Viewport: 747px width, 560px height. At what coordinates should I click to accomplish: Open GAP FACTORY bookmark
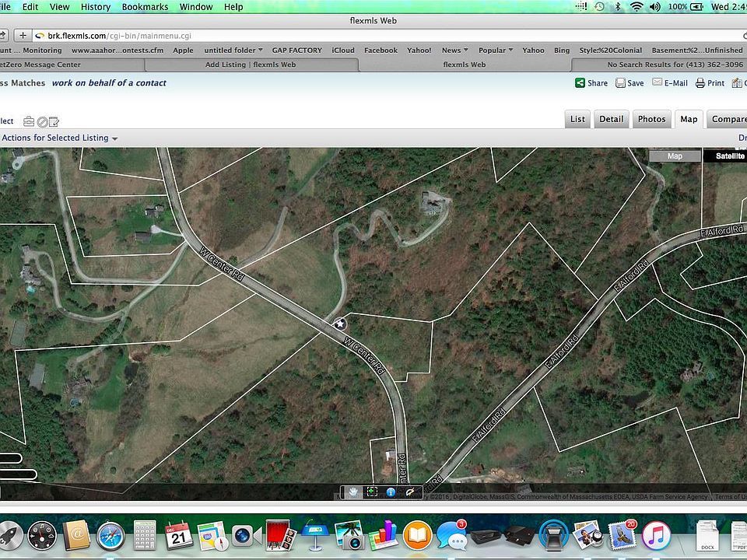point(296,50)
